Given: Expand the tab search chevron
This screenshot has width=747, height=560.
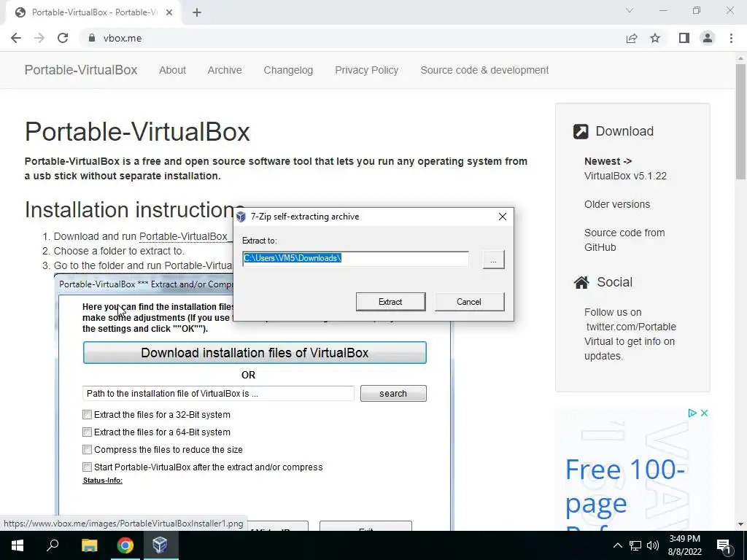Looking at the screenshot, I should pyautogui.click(x=630, y=10).
